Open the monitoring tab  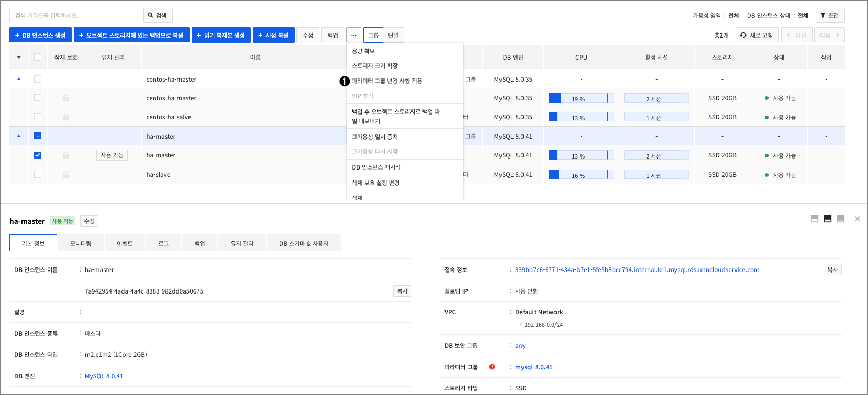81,243
